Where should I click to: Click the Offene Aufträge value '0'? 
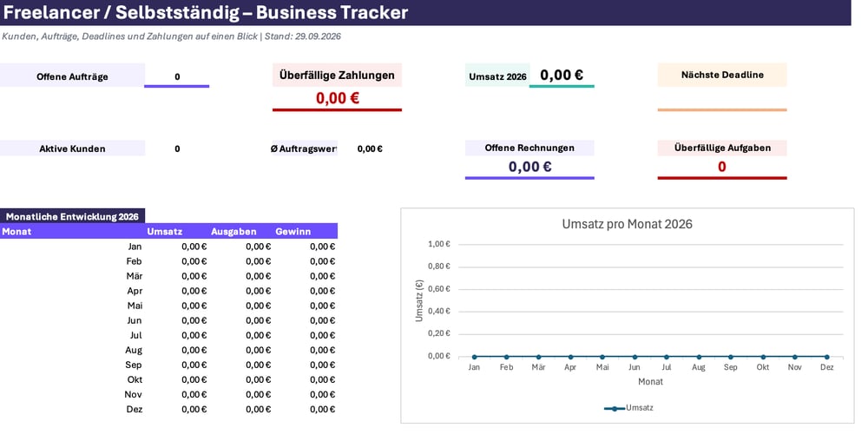177,76
